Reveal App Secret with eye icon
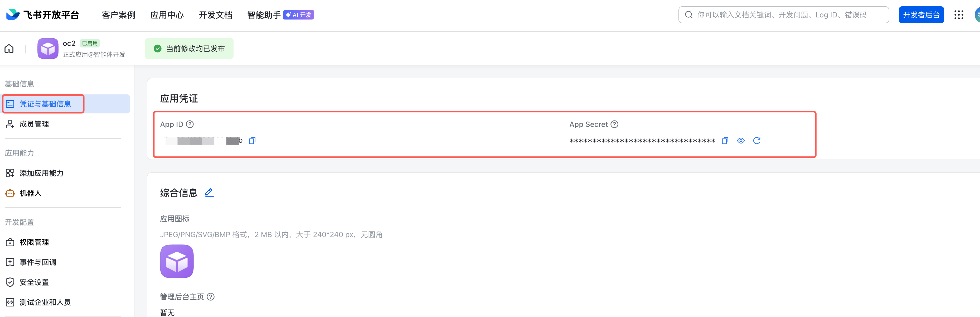Screen dimensions: 980x317 point(740,141)
